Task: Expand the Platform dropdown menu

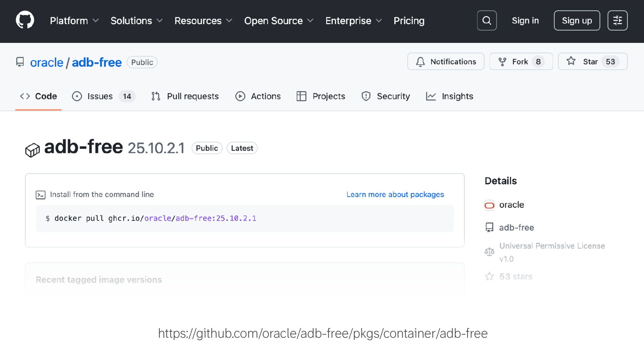Action: click(x=74, y=21)
